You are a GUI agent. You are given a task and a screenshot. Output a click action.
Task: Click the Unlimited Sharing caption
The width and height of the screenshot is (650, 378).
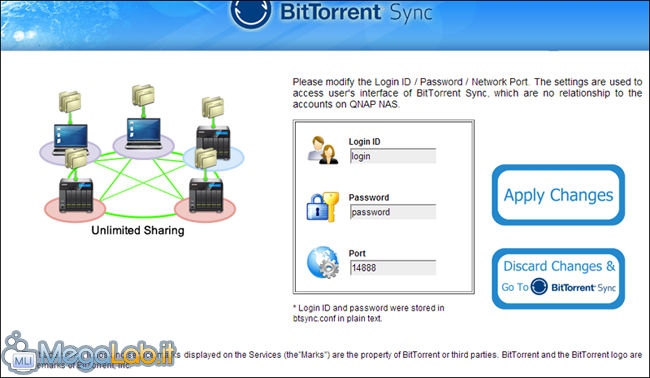pos(138,230)
